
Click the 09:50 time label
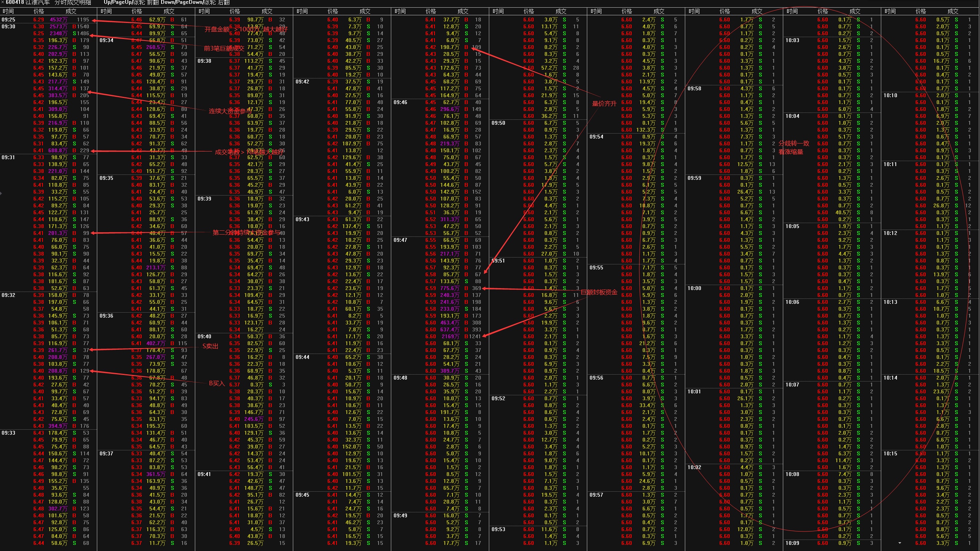498,123
